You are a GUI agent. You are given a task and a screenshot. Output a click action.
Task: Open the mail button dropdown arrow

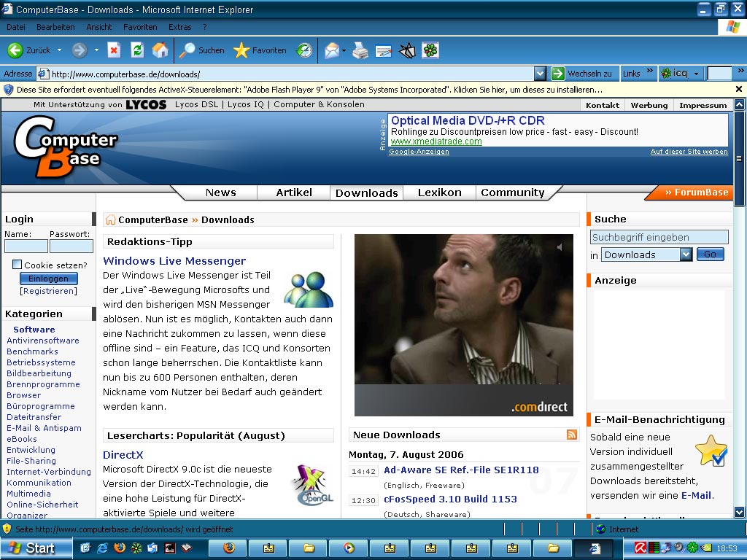click(x=344, y=50)
